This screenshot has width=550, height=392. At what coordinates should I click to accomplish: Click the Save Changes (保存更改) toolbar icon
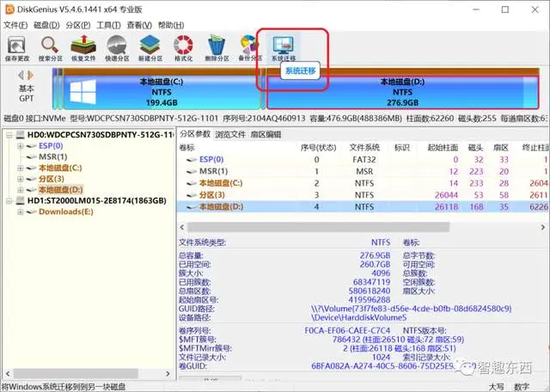16,48
